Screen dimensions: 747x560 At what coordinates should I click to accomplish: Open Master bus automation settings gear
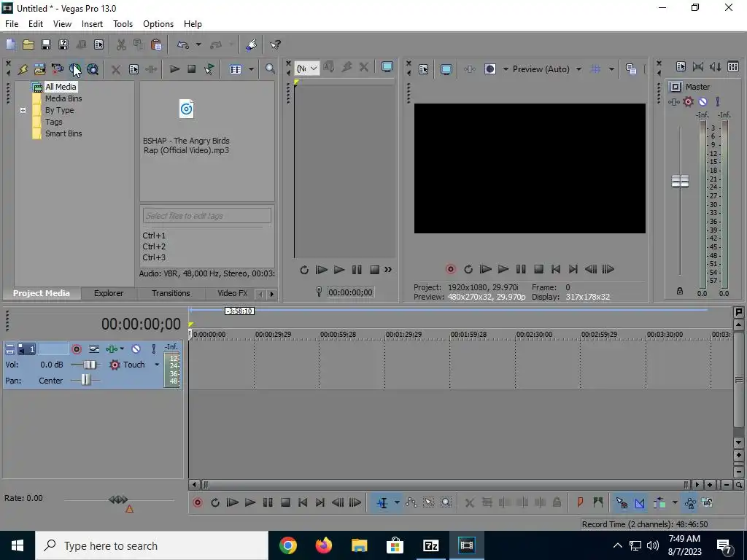[x=688, y=102]
